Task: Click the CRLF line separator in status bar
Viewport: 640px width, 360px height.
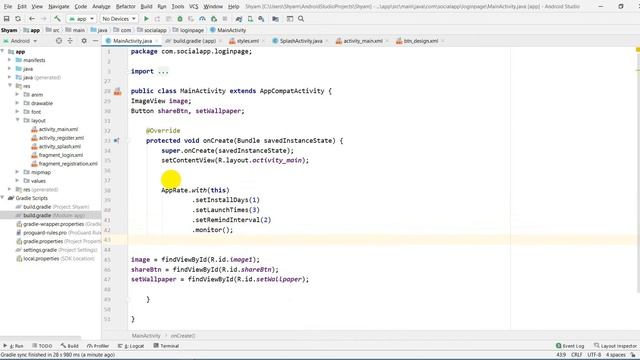Action: point(576,355)
